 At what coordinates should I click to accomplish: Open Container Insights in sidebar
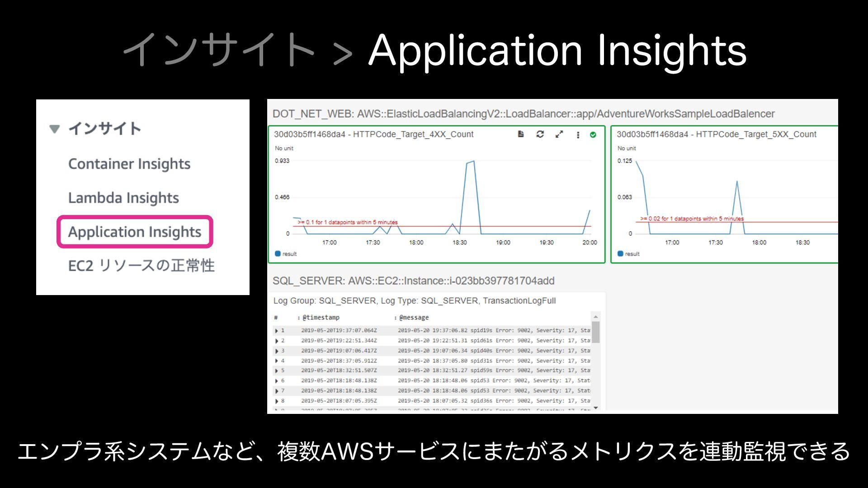129,164
